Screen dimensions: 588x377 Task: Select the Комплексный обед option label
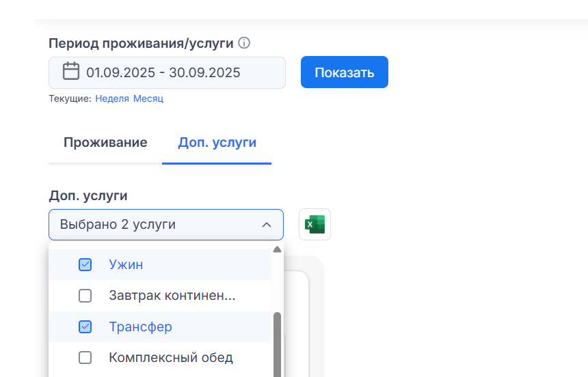coord(171,358)
